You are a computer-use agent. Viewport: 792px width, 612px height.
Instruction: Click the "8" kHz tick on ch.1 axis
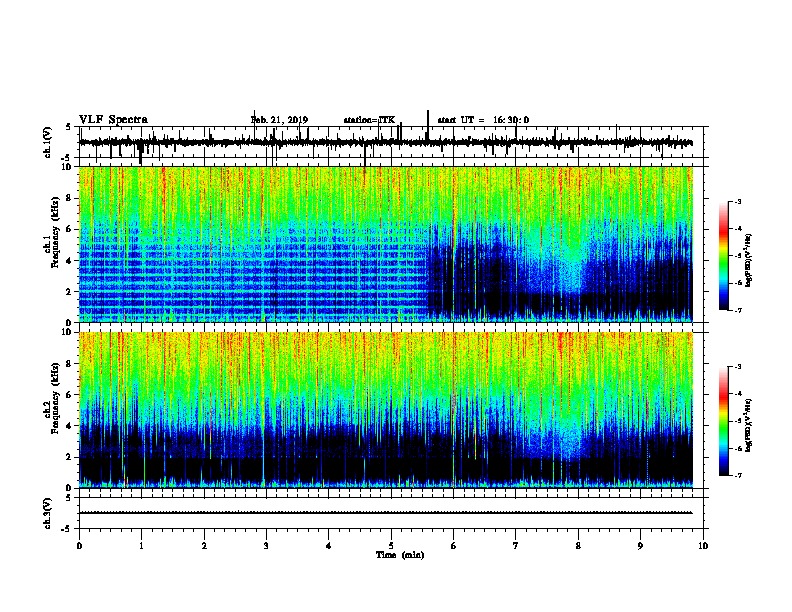[x=70, y=198]
